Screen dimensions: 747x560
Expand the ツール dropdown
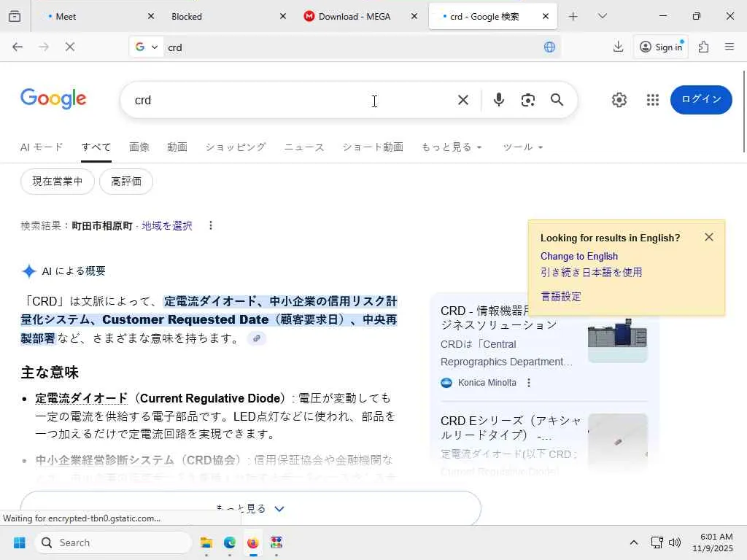(522, 147)
